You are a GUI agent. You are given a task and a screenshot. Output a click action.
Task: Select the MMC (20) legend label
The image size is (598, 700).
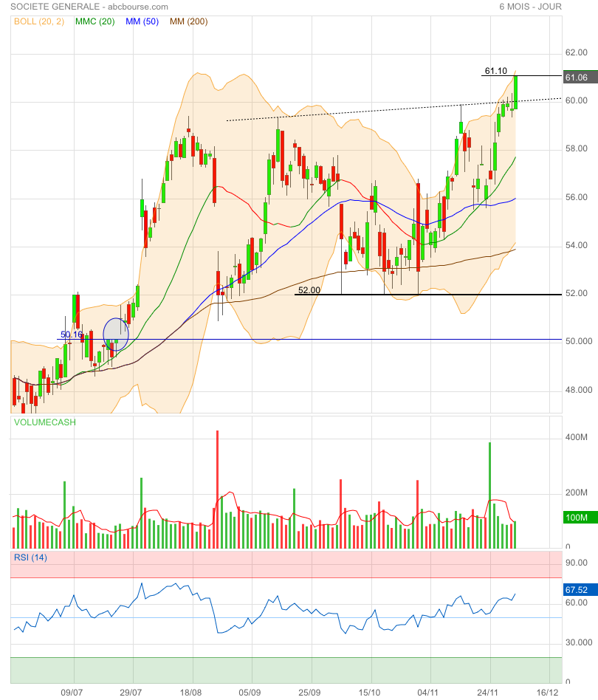(94, 21)
